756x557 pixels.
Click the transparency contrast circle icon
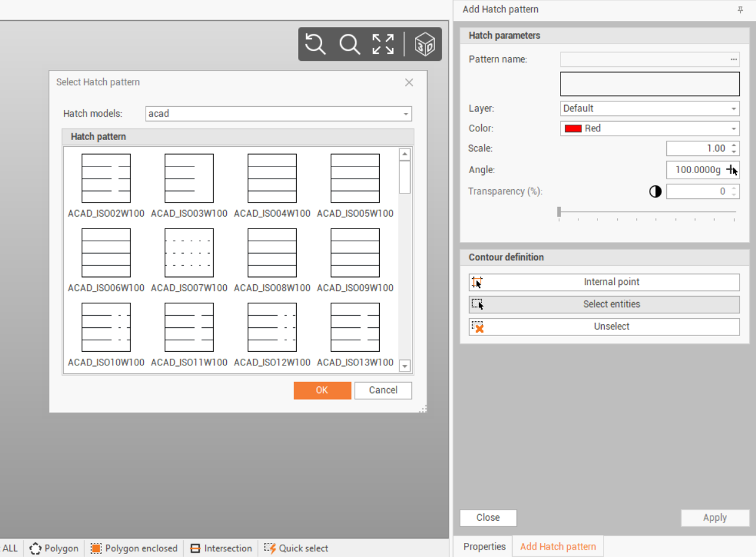(x=655, y=192)
